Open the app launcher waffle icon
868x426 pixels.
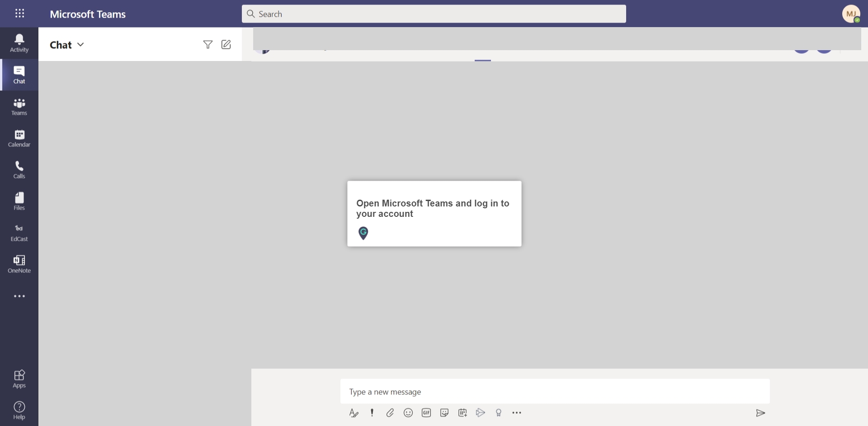point(19,14)
